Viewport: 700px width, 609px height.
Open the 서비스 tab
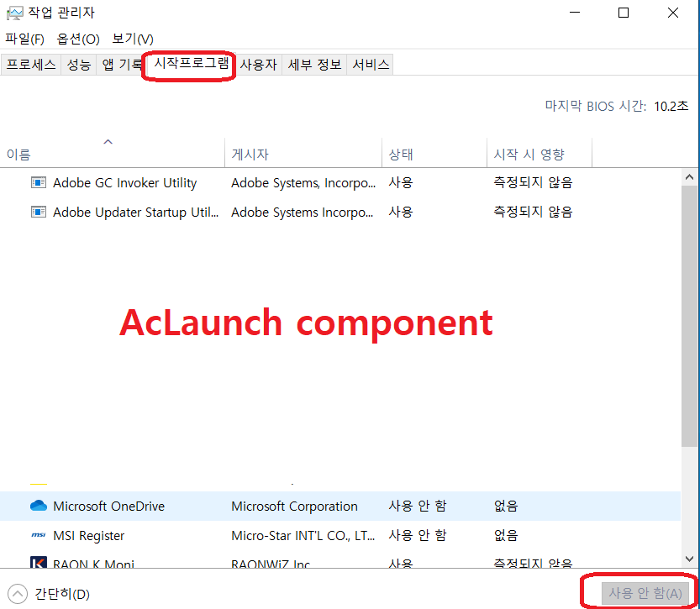pos(371,65)
